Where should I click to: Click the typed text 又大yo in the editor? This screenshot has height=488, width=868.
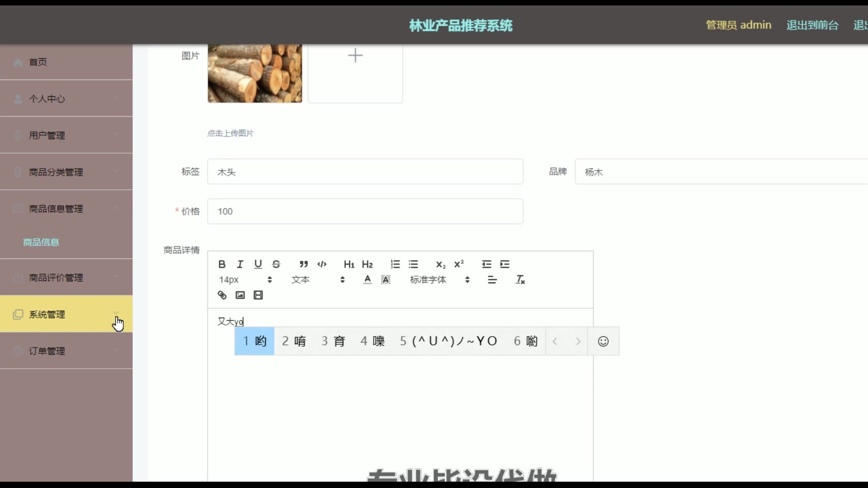[231, 321]
